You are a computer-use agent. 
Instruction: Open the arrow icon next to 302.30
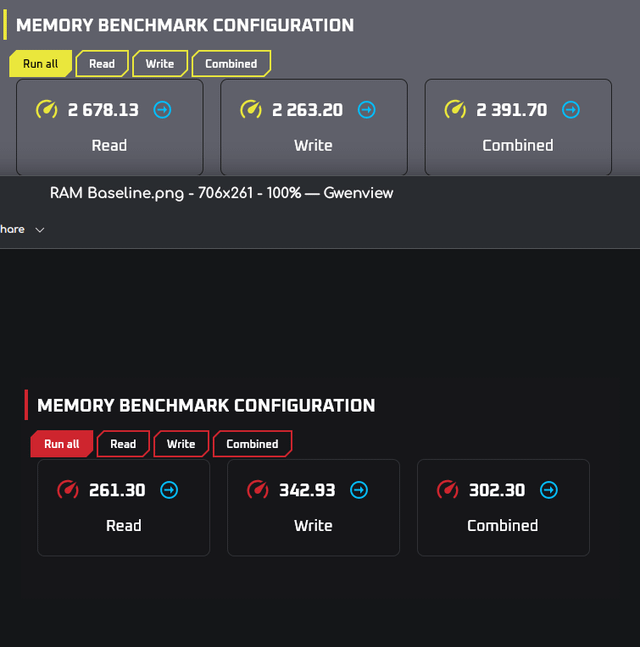(548, 490)
